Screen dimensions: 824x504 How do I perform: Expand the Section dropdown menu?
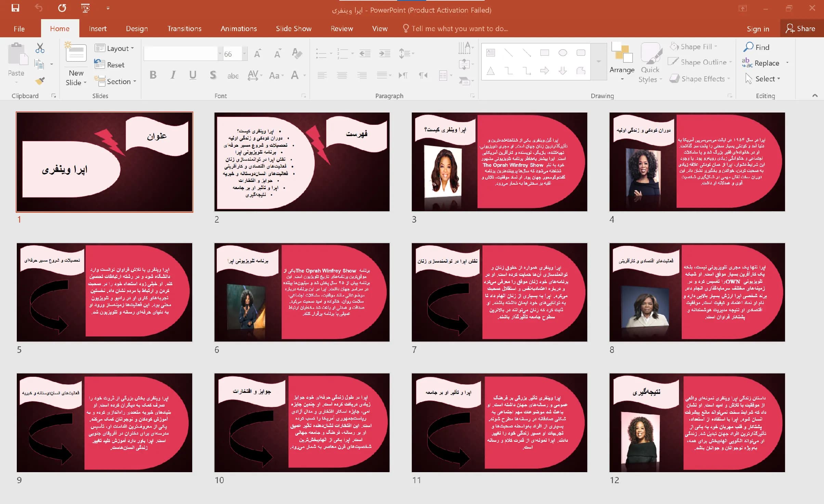click(x=115, y=81)
